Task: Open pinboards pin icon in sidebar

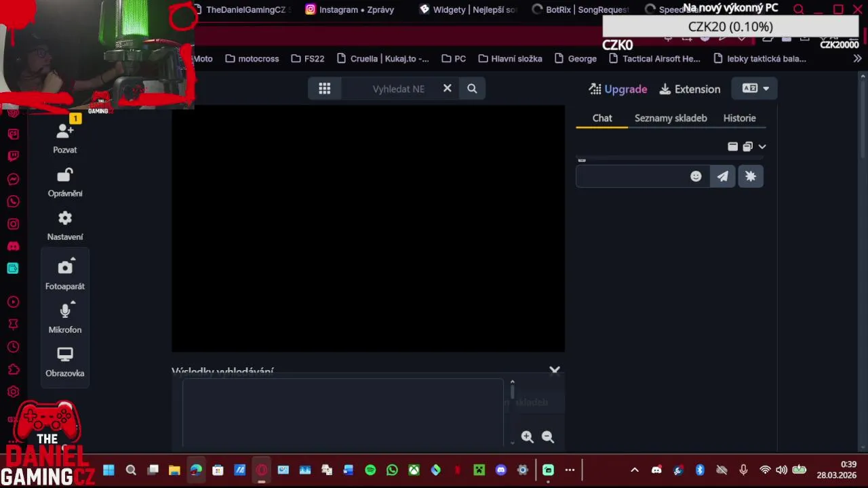Action: pos(13,324)
